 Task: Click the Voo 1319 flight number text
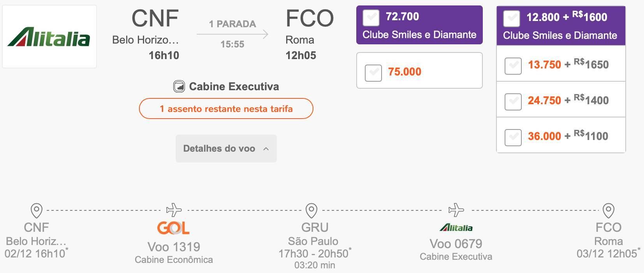[174, 247]
